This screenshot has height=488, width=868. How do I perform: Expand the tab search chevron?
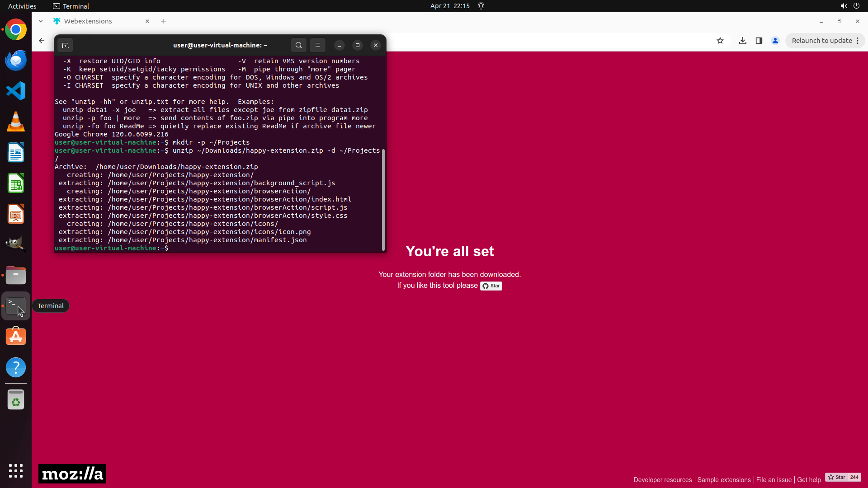tap(41, 21)
